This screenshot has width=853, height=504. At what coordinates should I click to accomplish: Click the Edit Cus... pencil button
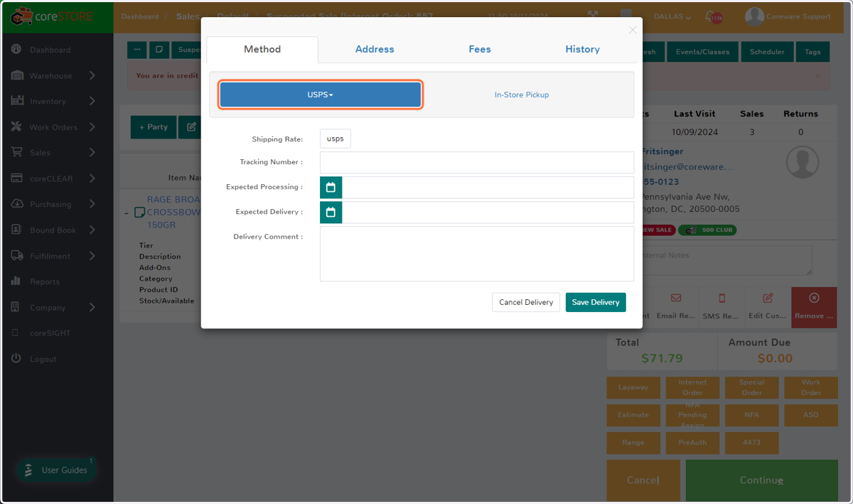point(767,306)
